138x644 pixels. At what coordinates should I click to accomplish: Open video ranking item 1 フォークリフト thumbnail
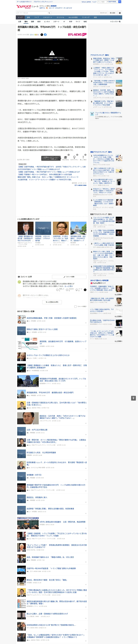tap(119, 220)
